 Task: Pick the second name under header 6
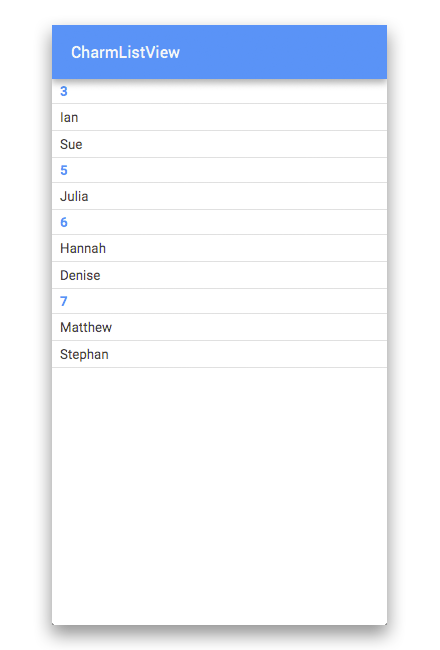[x=219, y=275]
